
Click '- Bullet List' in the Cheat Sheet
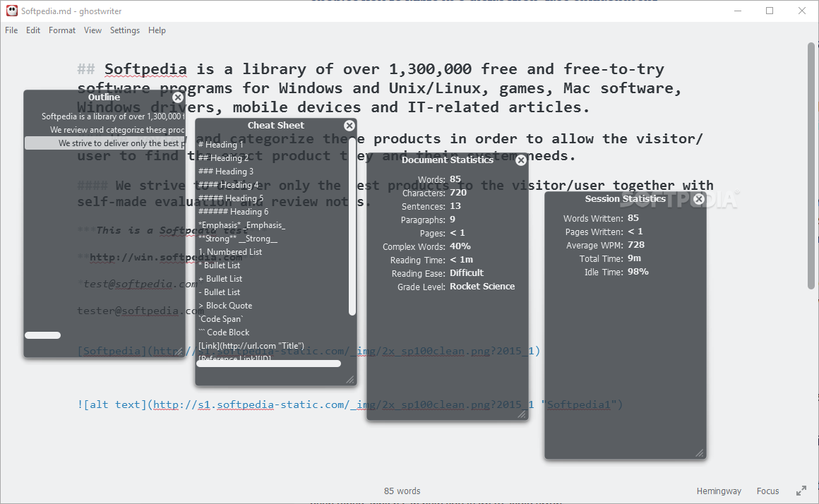[x=220, y=292]
